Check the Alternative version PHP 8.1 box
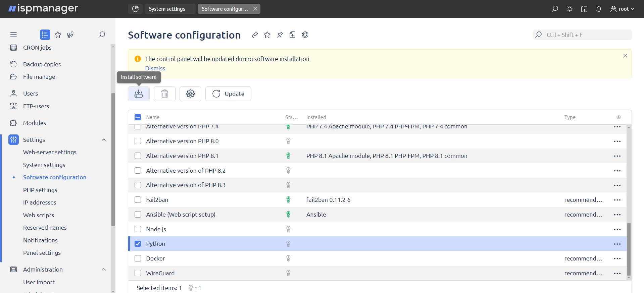Image resolution: width=644 pixels, height=293 pixels. (138, 156)
